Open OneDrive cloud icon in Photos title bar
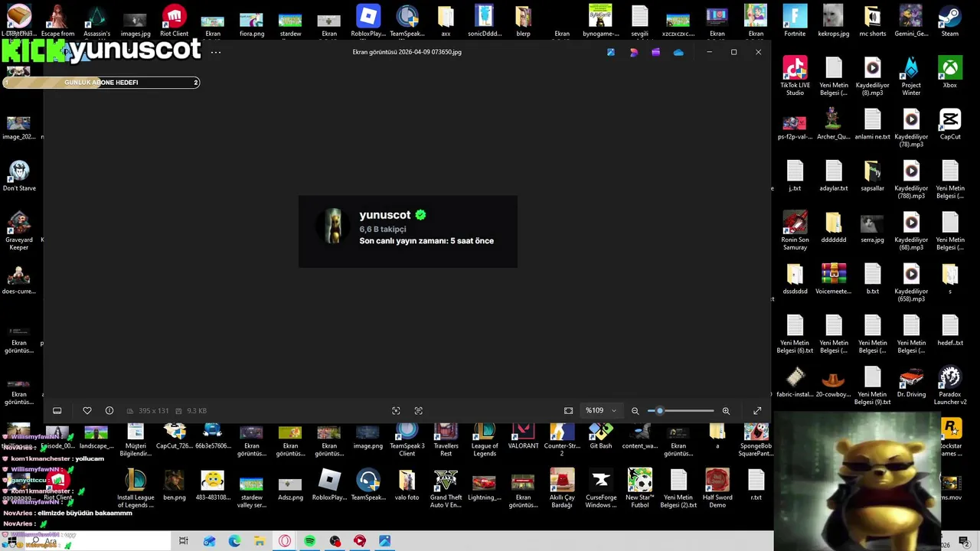Image resolution: width=980 pixels, height=551 pixels. coord(678,52)
